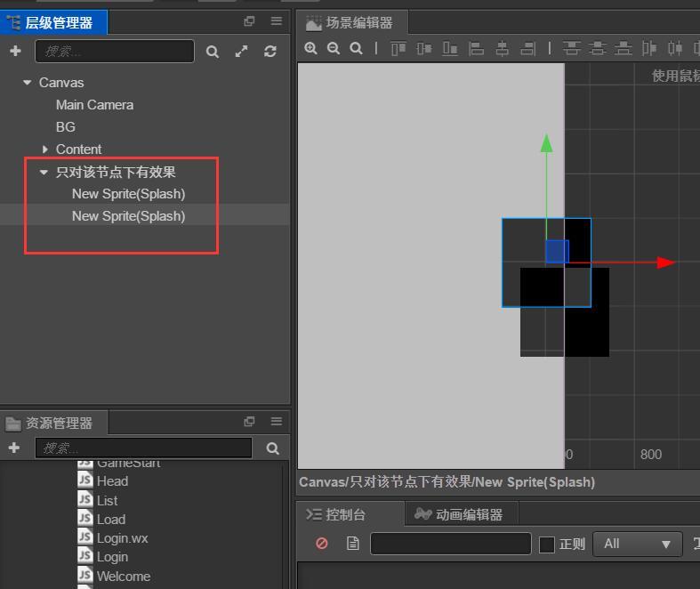This screenshot has height=589, width=700.
Task: Align selected nodes to vertical center
Action: pos(424,48)
